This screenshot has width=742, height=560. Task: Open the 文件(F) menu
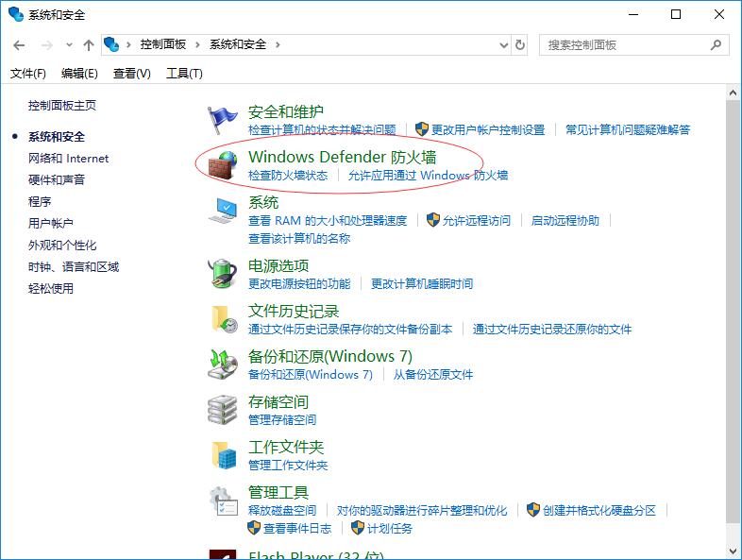click(28, 74)
